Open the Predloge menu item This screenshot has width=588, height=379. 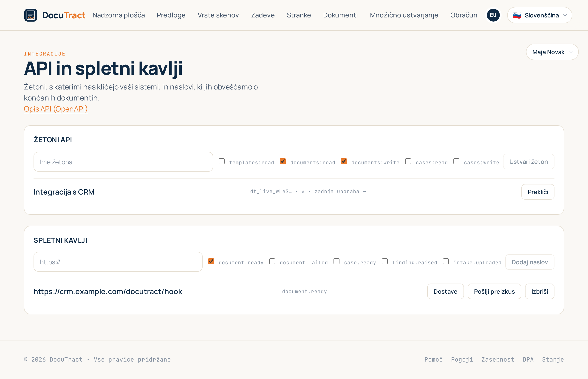(x=171, y=15)
